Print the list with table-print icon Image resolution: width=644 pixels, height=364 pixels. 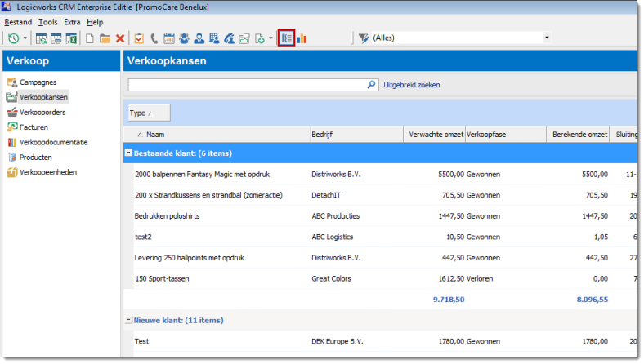tap(56, 38)
